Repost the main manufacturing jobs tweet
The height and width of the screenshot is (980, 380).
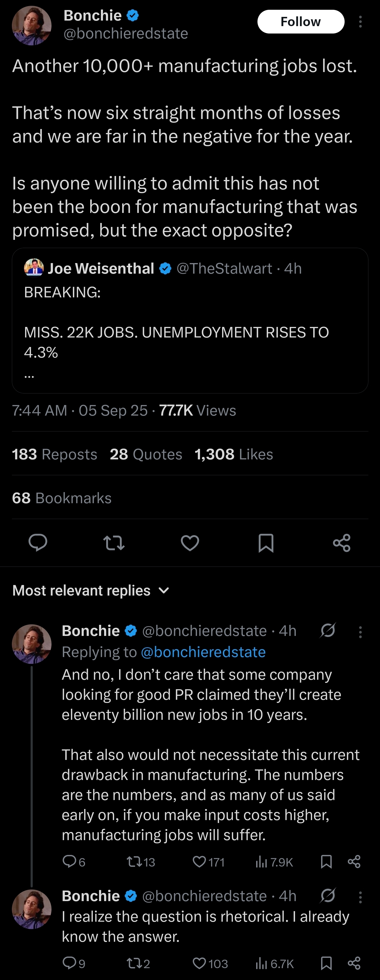(x=114, y=543)
